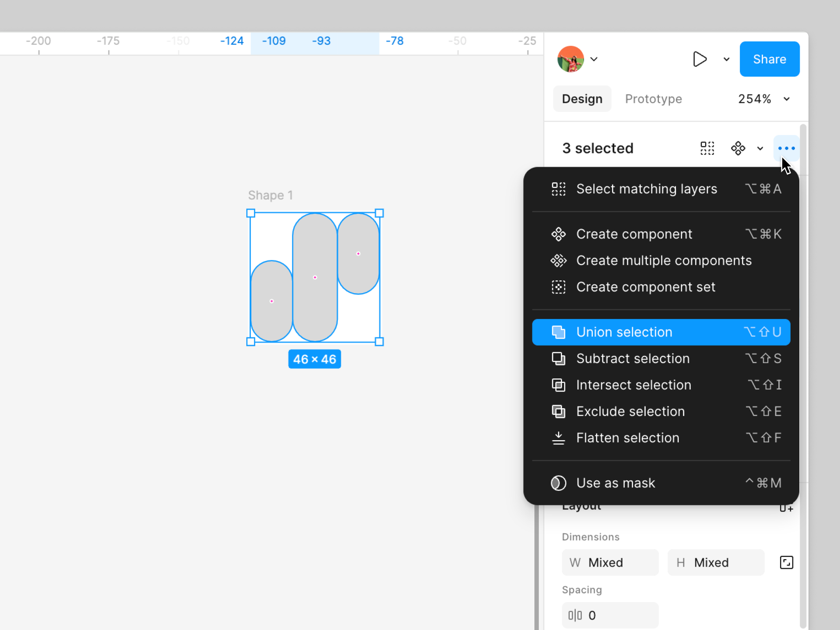
Task: Click the Shape 1 frame label
Action: pyautogui.click(x=270, y=195)
